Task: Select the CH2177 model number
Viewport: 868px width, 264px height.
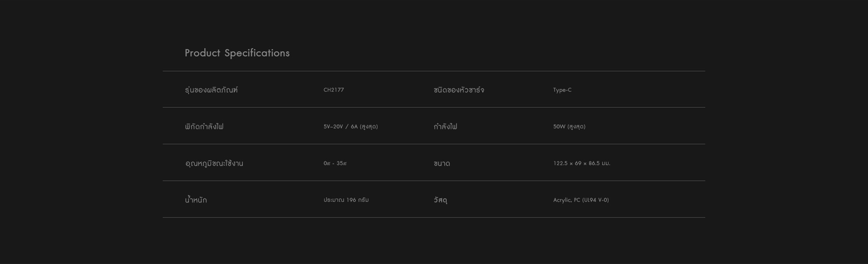Action: [334, 90]
